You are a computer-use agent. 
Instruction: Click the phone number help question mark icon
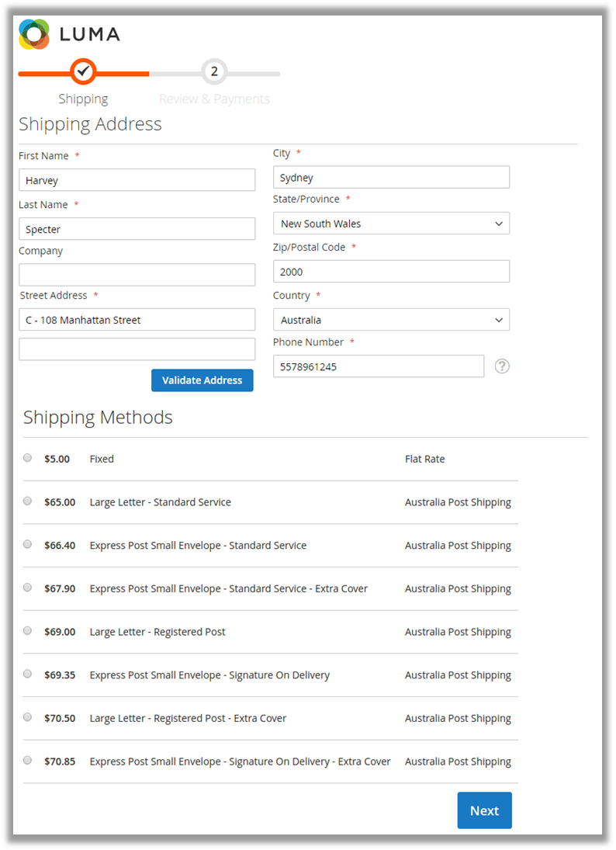tap(502, 366)
